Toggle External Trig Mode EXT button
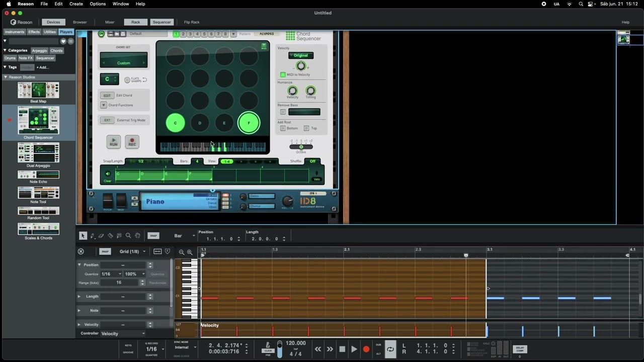The width and height of the screenshot is (644, 362). pyautogui.click(x=107, y=120)
